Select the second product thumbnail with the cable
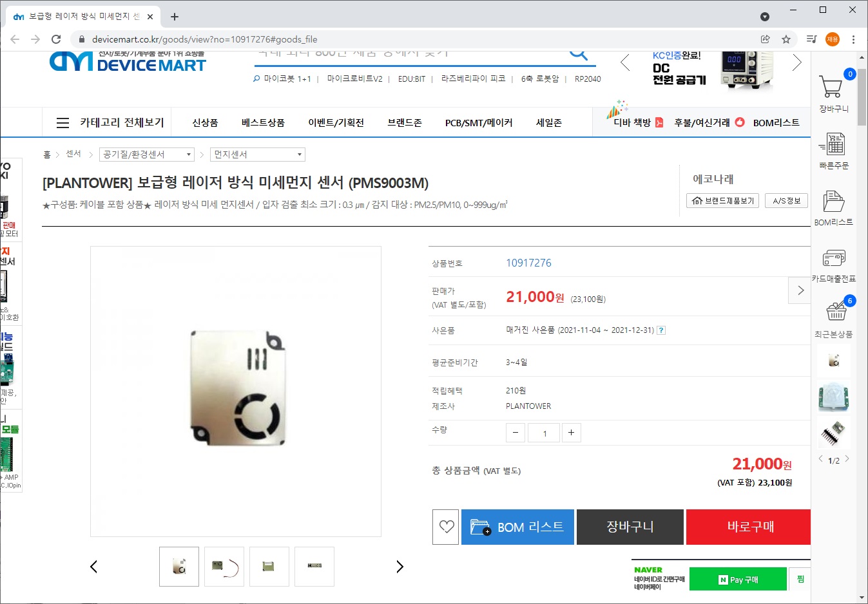The width and height of the screenshot is (868, 604). (224, 567)
